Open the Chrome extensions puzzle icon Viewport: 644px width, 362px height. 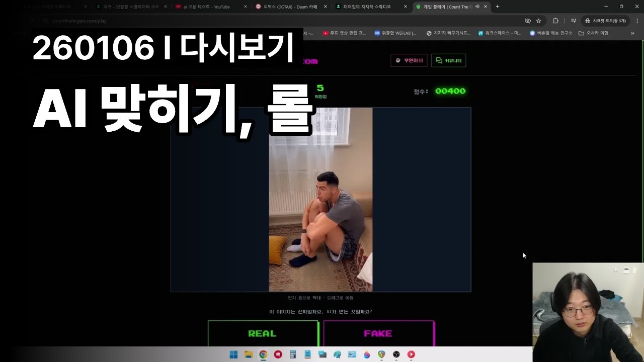[555, 21]
